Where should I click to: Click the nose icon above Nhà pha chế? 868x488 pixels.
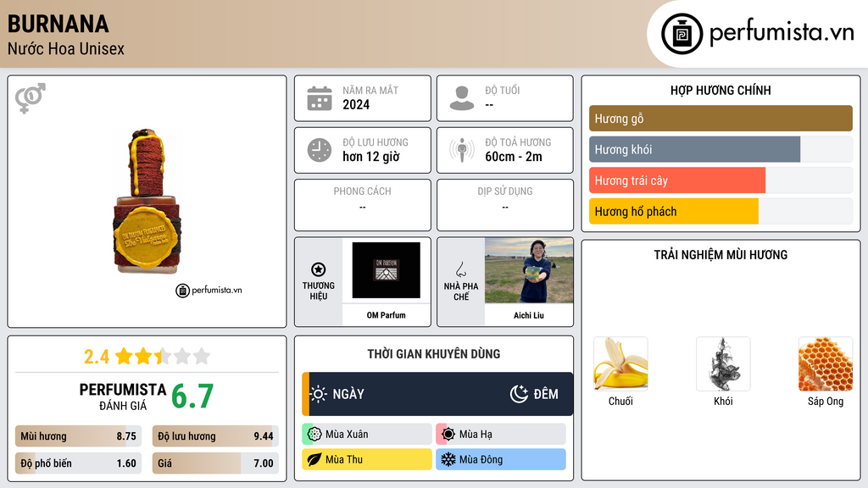(460, 270)
